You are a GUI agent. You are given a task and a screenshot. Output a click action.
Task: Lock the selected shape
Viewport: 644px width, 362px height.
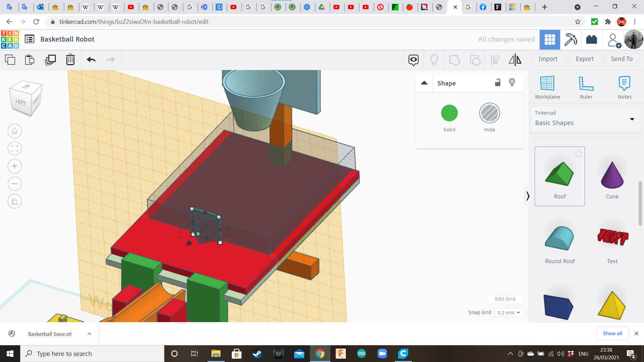(498, 82)
